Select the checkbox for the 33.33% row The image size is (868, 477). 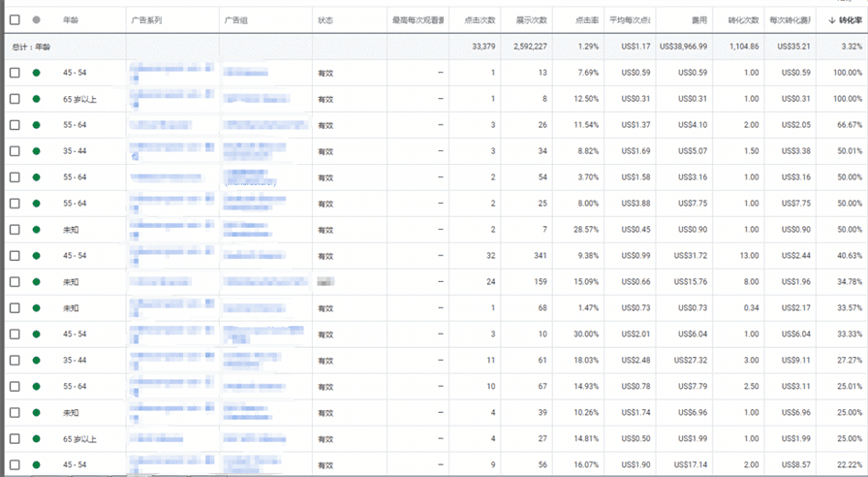(x=15, y=334)
